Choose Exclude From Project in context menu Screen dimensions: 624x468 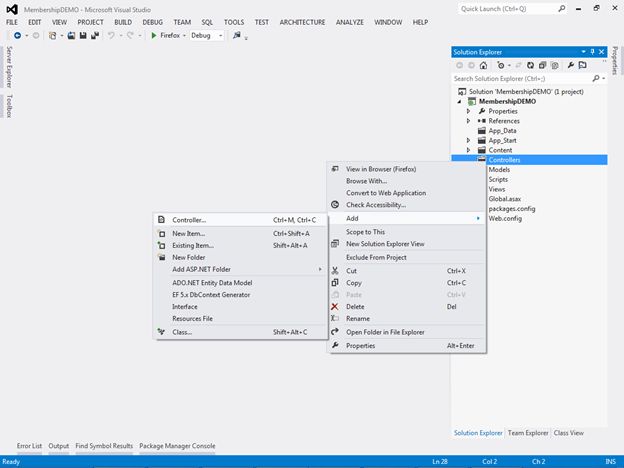point(407,257)
